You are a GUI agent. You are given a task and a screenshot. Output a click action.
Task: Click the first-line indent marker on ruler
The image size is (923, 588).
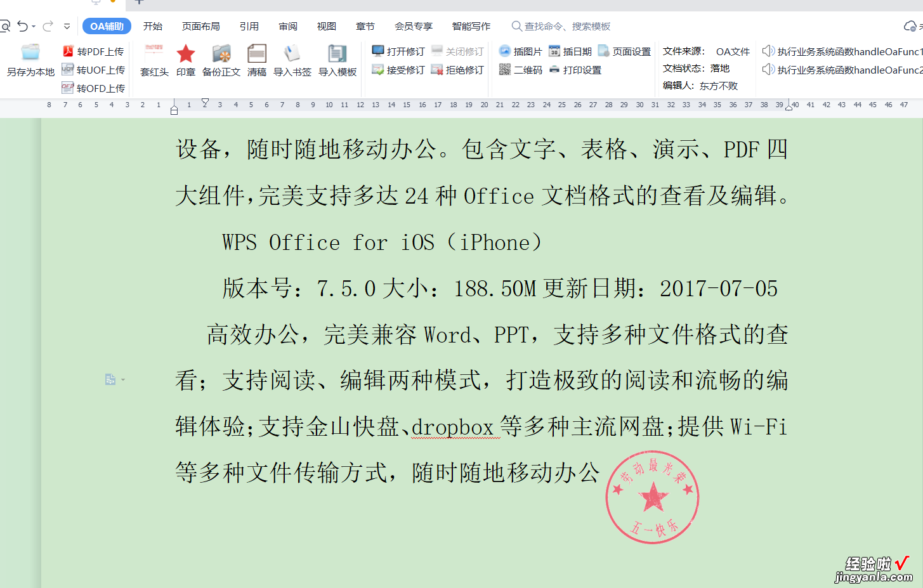(205, 102)
